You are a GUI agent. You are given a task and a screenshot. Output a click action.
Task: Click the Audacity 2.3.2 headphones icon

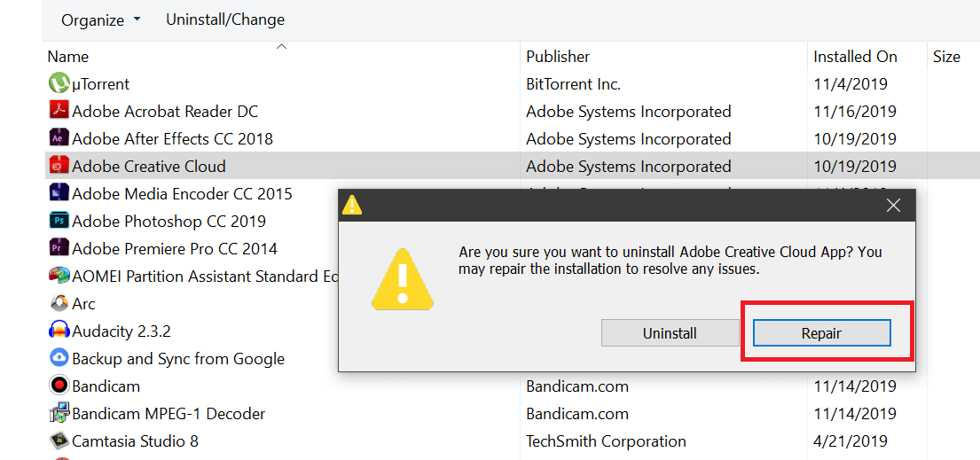tap(59, 331)
